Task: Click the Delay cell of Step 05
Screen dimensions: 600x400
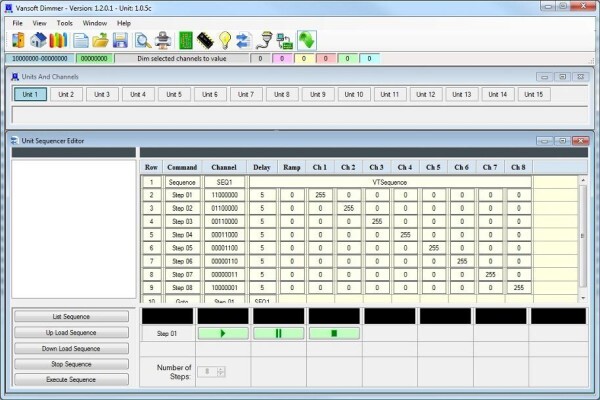Action: coord(262,248)
